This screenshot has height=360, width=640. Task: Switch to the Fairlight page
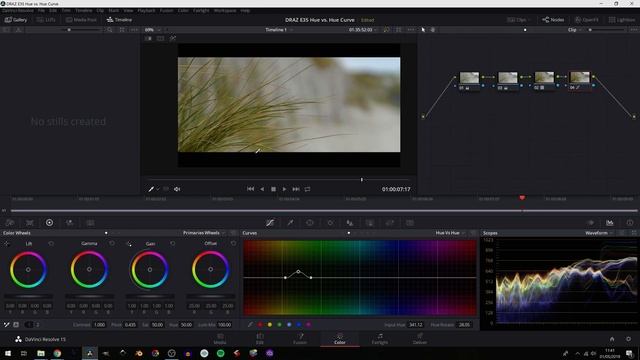pyautogui.click(x=380, y=339)
